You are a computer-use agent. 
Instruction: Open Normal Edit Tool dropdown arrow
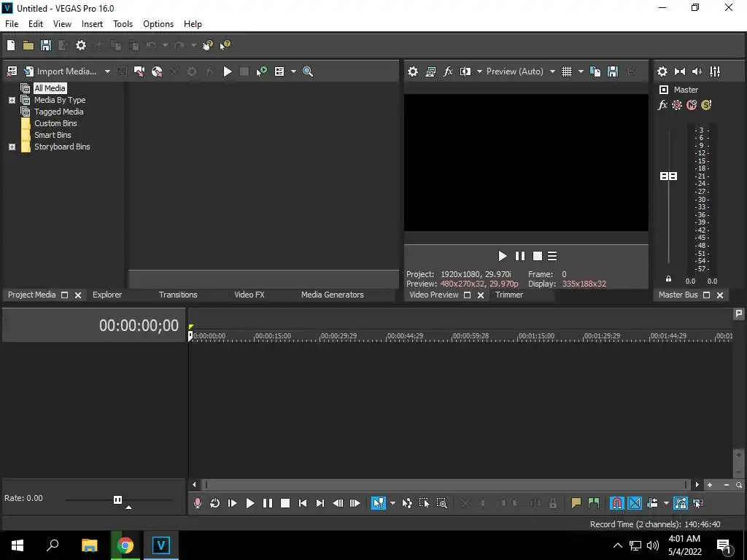pyautogui.click(x=392, y=503)
